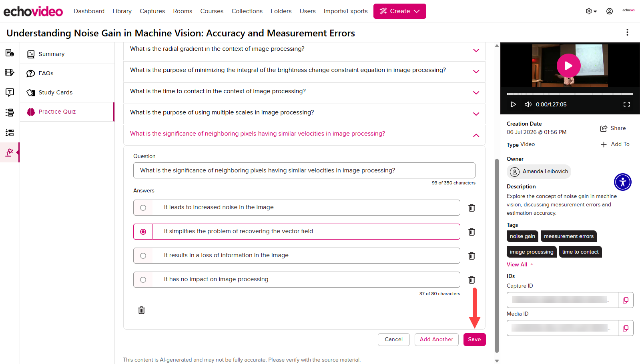
Task: Select radio for 'It results in a loss'
Action: click(143, 256)
